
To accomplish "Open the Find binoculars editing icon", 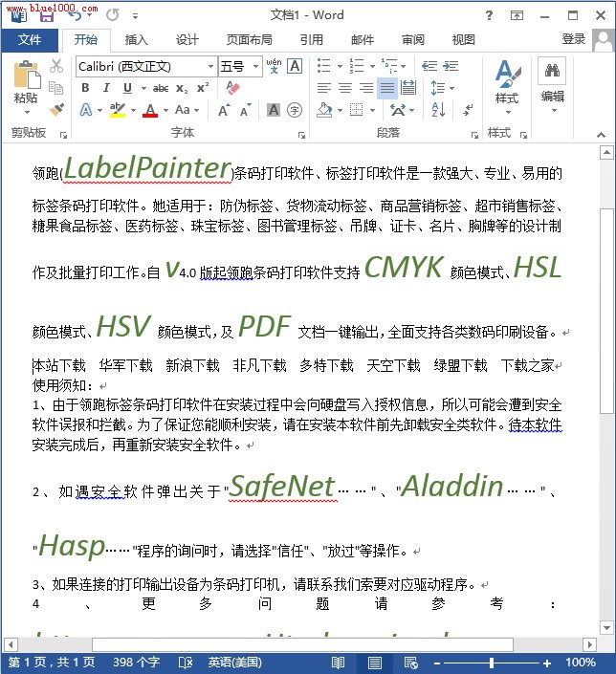I will coord(552,70).
